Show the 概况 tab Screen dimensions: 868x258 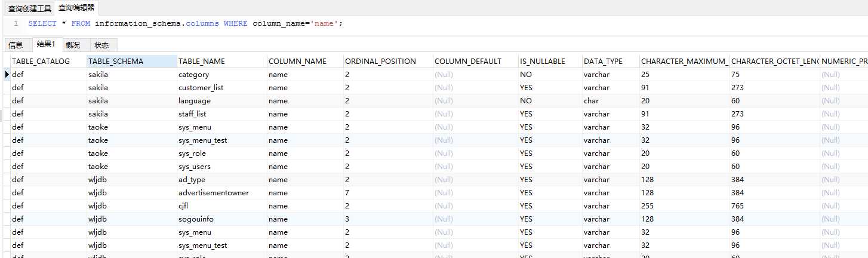(73, 45)
